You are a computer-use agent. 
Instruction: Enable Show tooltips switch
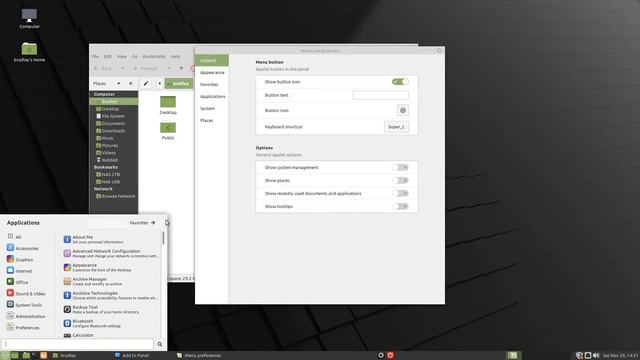[x=400, y=207]
